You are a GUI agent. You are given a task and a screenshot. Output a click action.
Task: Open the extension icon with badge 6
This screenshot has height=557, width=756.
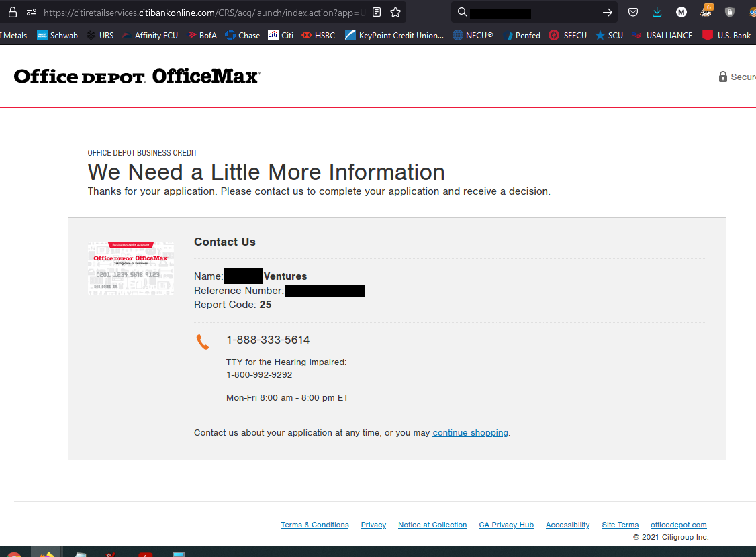706,11
